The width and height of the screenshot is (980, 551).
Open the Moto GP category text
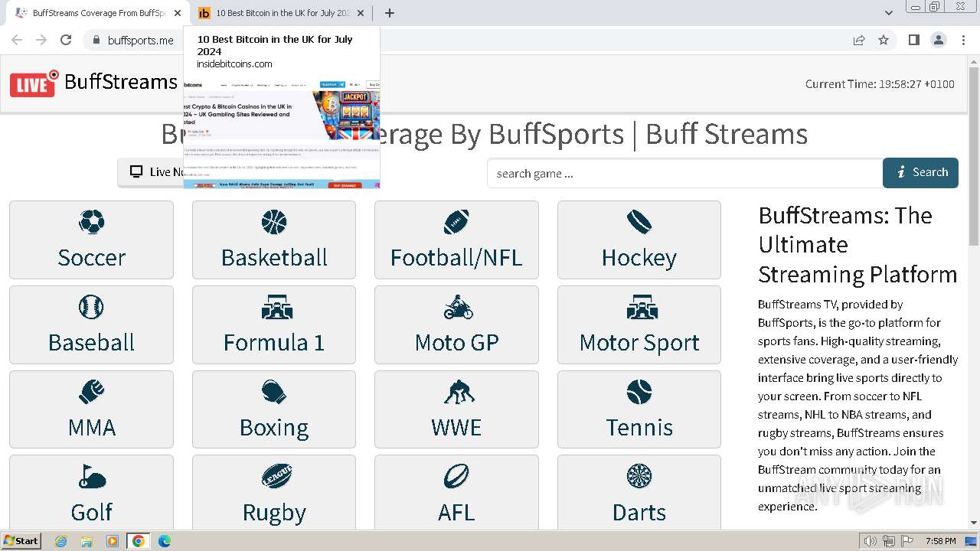click(x=457, y=342)
